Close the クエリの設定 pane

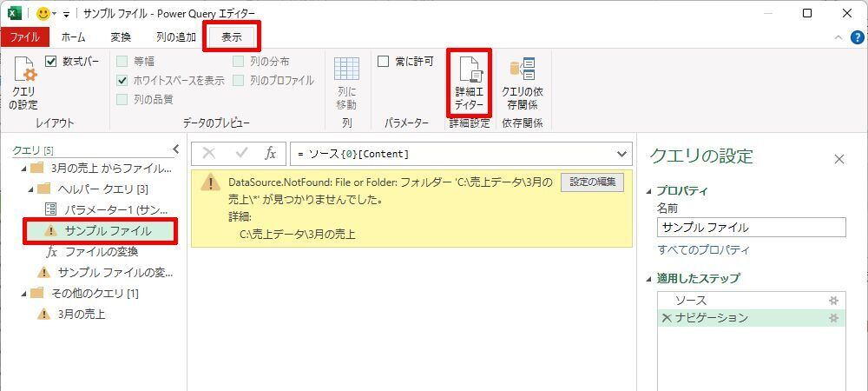839,160
